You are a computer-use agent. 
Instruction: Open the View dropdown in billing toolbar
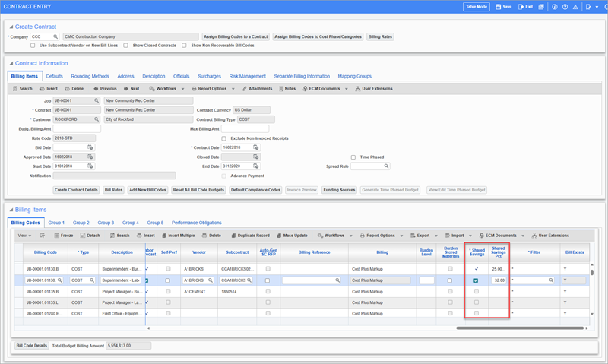pos(25,236)
